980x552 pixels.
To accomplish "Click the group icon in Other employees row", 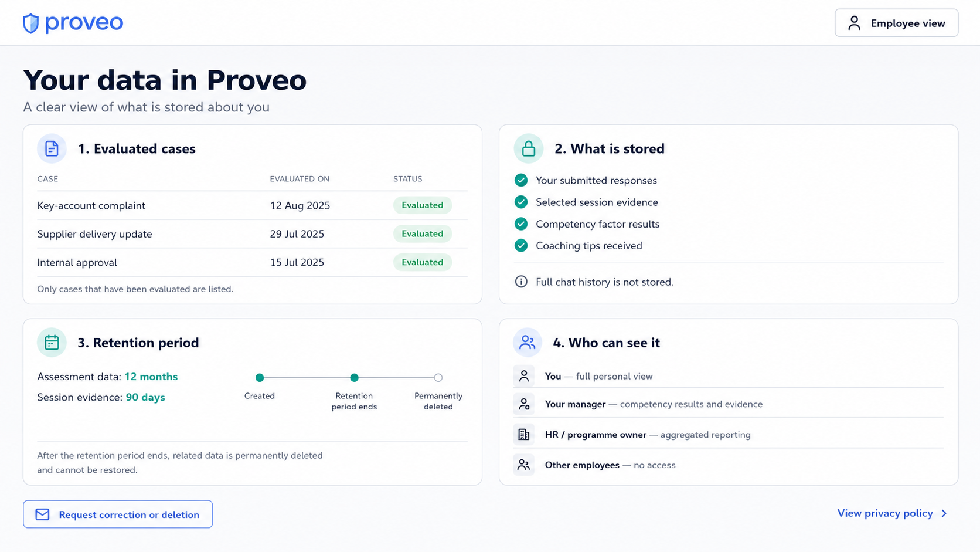I will point(524,465).
